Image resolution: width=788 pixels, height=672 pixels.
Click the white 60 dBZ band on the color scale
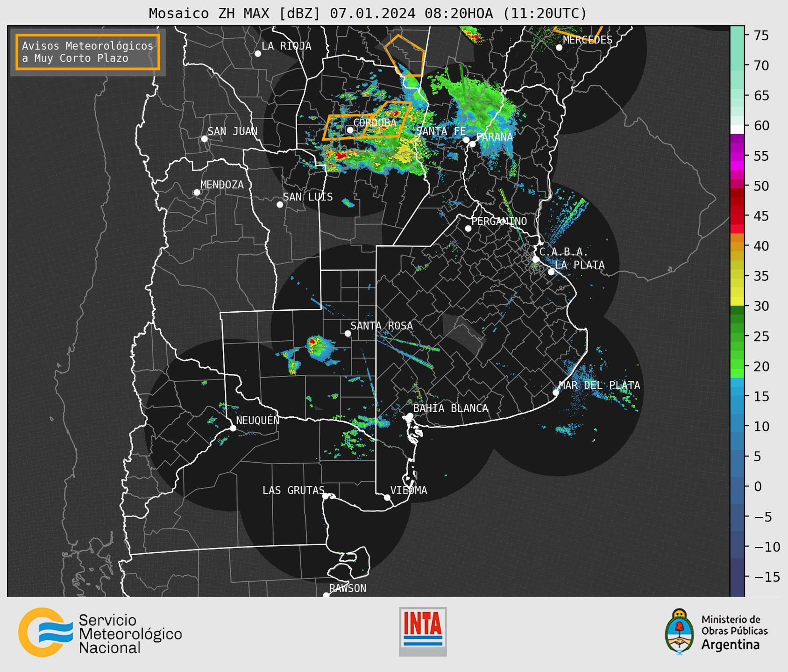737,129
